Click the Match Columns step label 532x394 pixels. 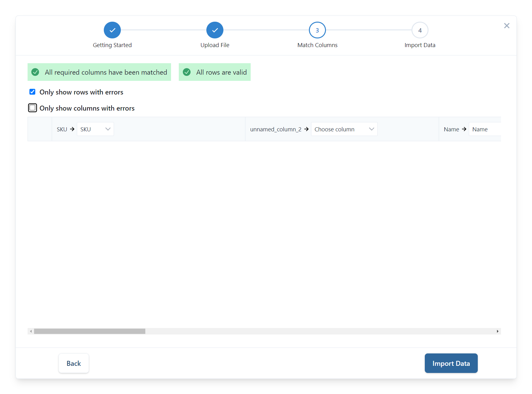click(317, 45)
